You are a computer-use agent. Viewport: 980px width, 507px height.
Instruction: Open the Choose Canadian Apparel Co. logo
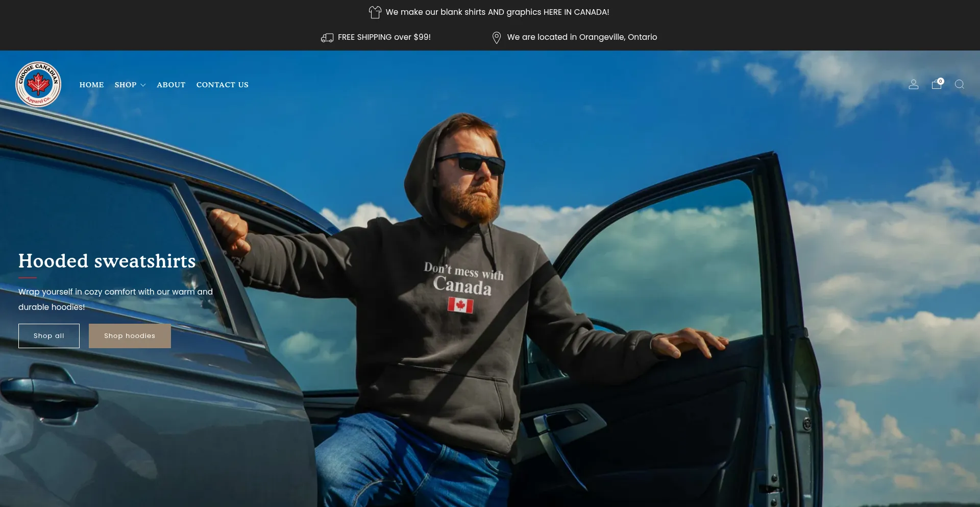coord(38,84)
